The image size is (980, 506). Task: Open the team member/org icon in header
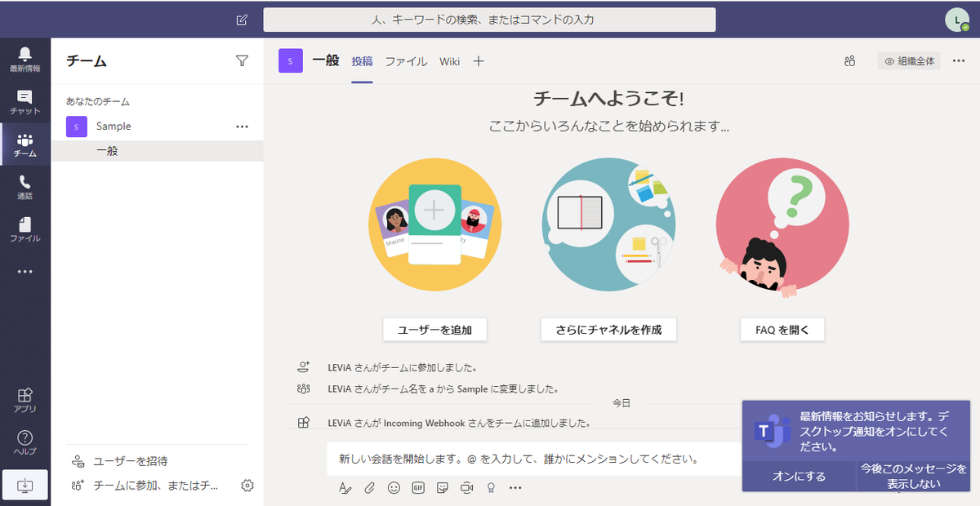point(850,61)
